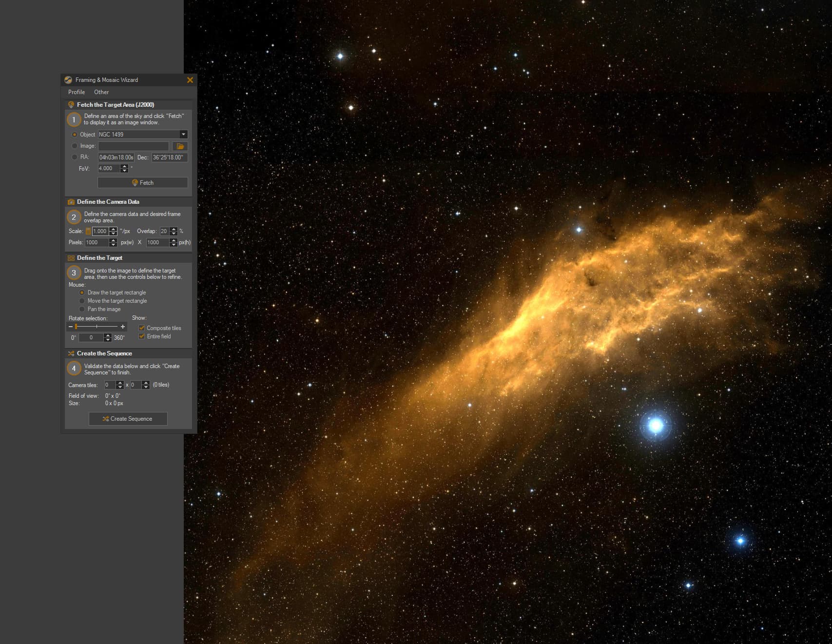This screenshot has height=644, width=832.
Task: Uncheck the Composite tiles checkbox
Action: (x=142, y=328)
